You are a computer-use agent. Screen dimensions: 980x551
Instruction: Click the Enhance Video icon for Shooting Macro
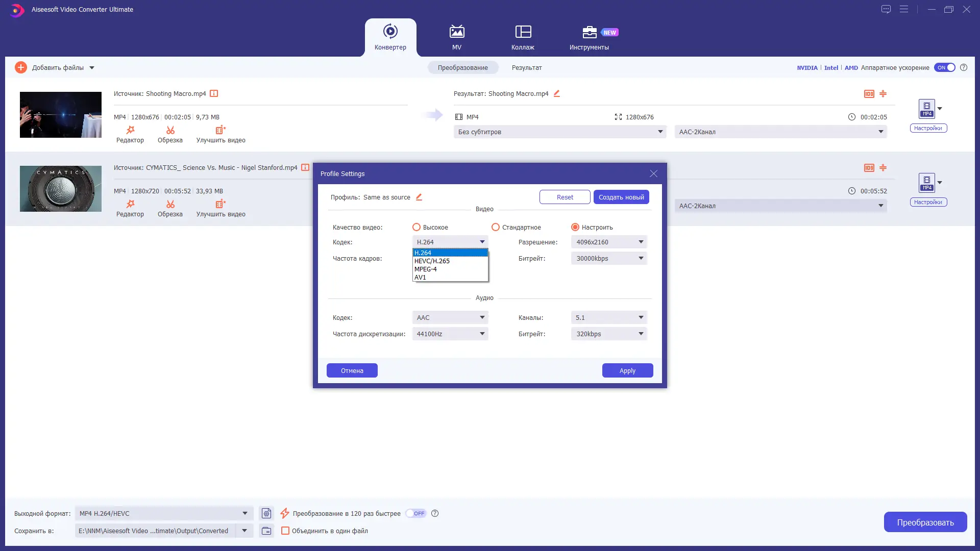point(220,131)
